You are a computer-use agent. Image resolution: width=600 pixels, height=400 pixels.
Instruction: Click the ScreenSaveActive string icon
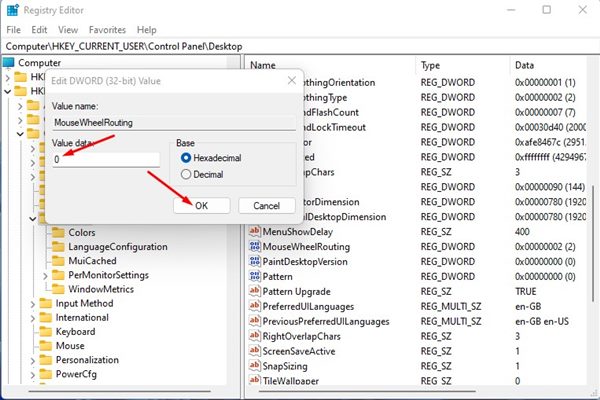(254, 351)
